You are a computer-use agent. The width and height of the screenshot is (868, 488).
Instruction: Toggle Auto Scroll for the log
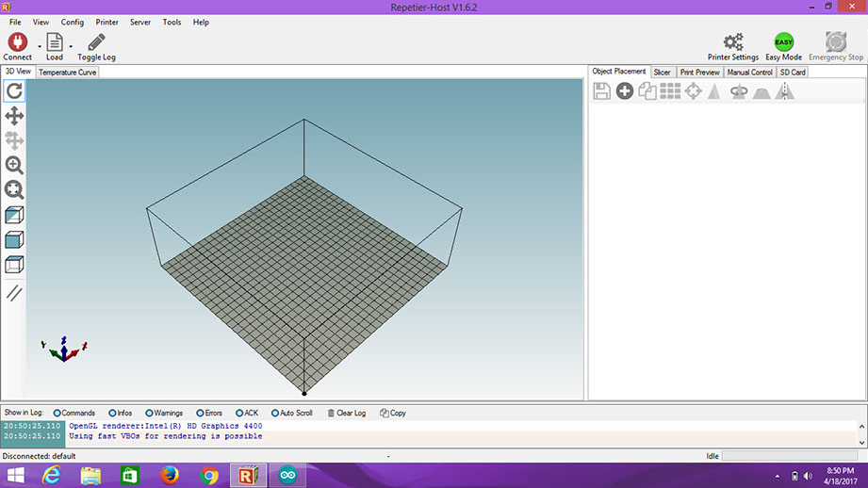292,413
